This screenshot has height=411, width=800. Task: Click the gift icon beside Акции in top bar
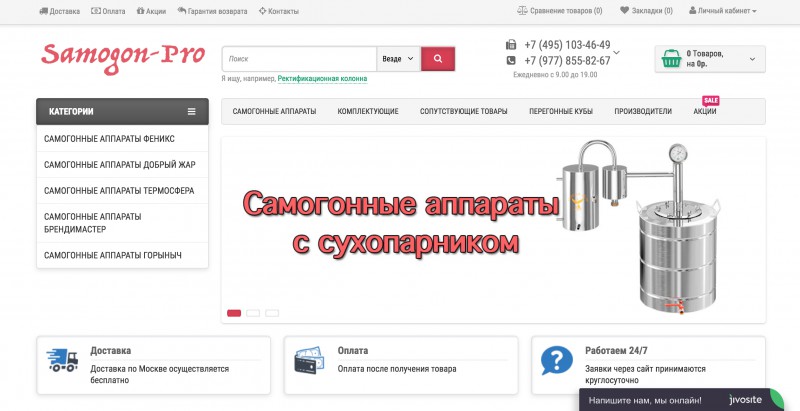coord(140,11)
